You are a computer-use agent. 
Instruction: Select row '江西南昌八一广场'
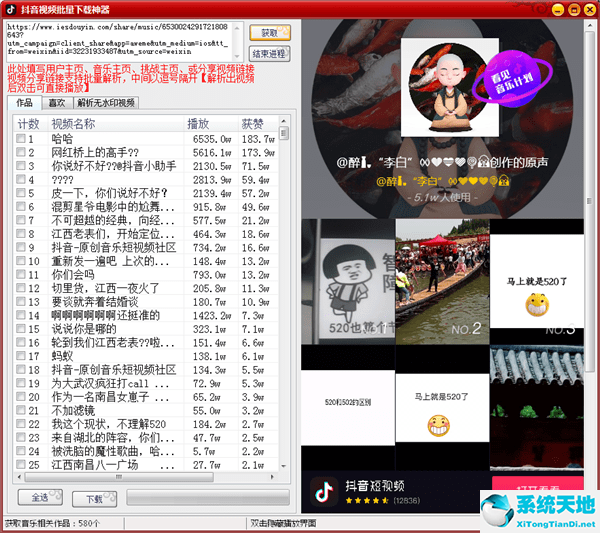(x=145, y=465)
